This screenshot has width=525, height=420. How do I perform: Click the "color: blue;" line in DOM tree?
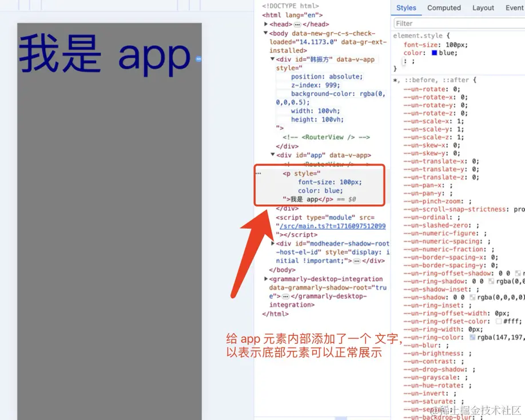(x=320, y=191)
